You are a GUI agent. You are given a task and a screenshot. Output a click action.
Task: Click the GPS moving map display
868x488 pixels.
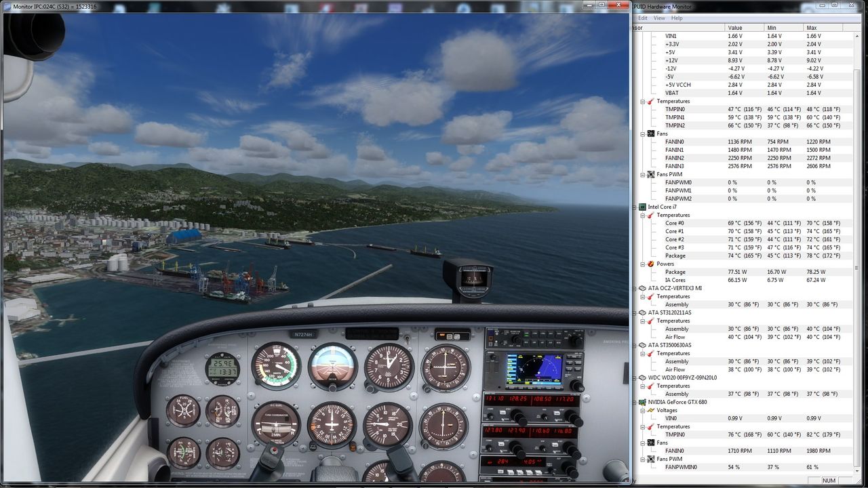click(534, 369)
